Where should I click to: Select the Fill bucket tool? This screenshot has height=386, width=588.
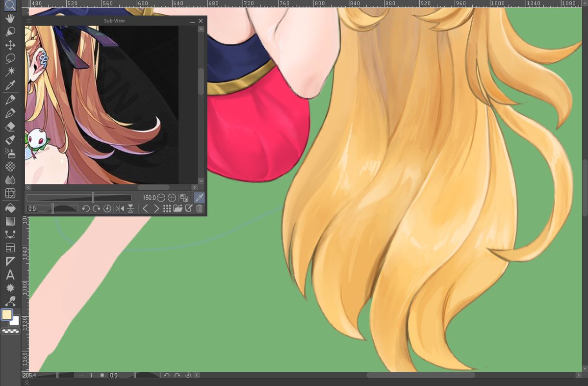click(10, 207)
